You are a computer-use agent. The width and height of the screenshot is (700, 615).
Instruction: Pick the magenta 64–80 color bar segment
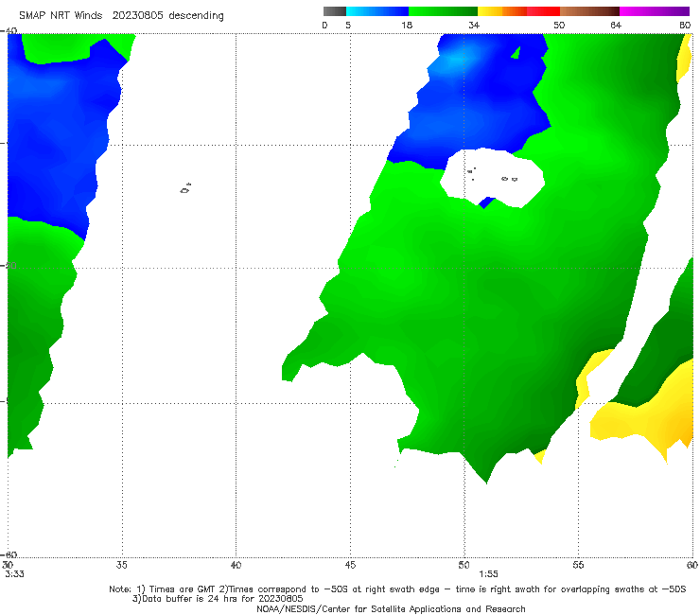[x=655, y=11]
